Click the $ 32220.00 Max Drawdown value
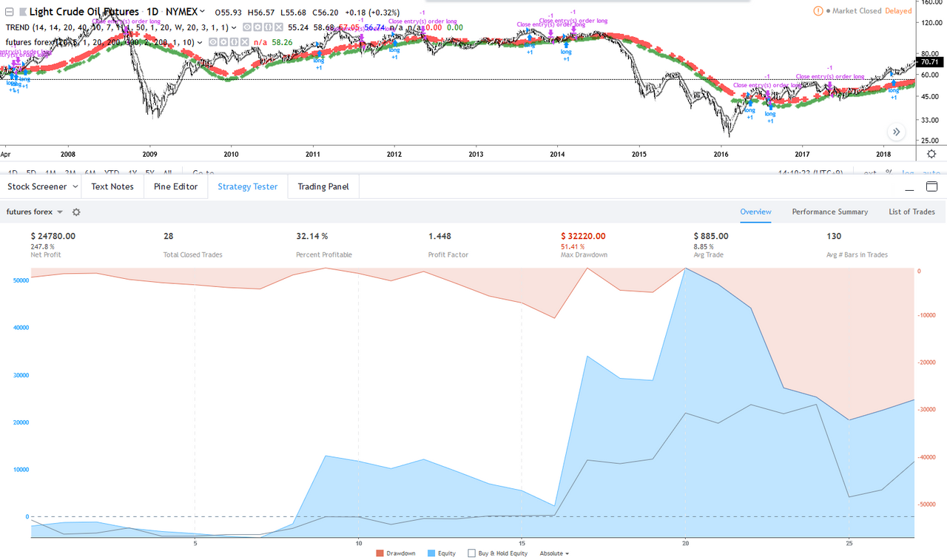Image resolution: width=947 pixels, height=560 pixels. (x=583, y=237)
